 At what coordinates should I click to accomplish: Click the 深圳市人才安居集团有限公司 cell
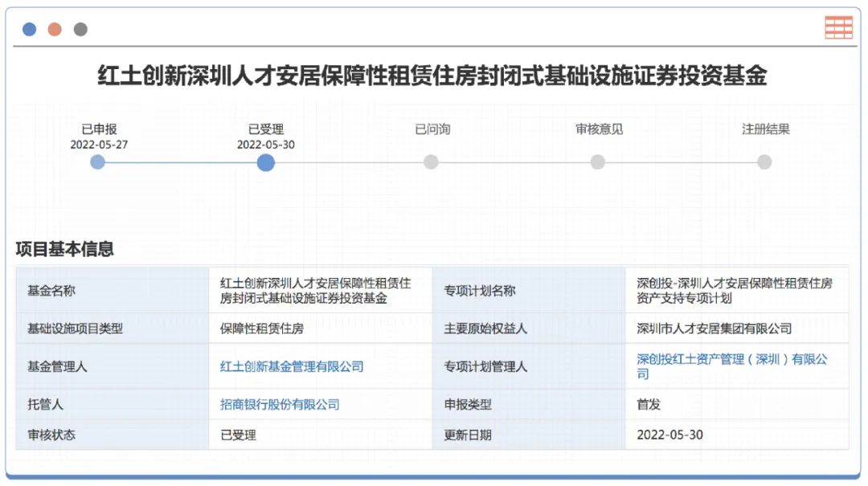[x=714, y=329]
